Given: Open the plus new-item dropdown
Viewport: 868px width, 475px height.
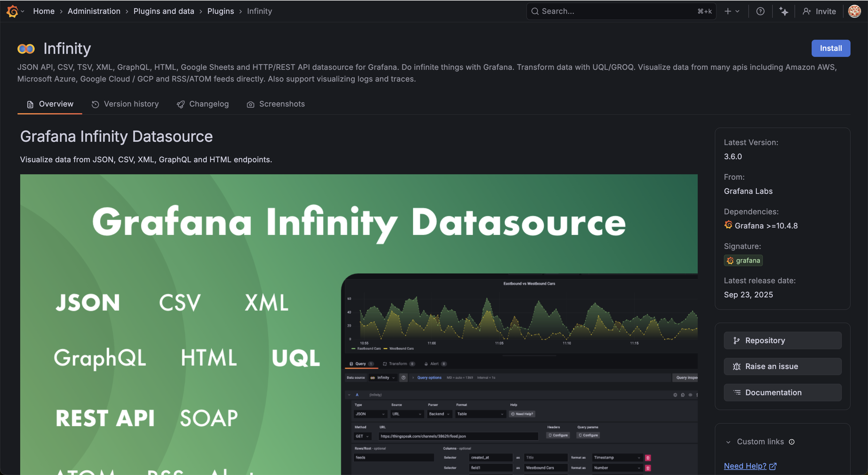Looking at the screenshot, I should pos(731,11).
